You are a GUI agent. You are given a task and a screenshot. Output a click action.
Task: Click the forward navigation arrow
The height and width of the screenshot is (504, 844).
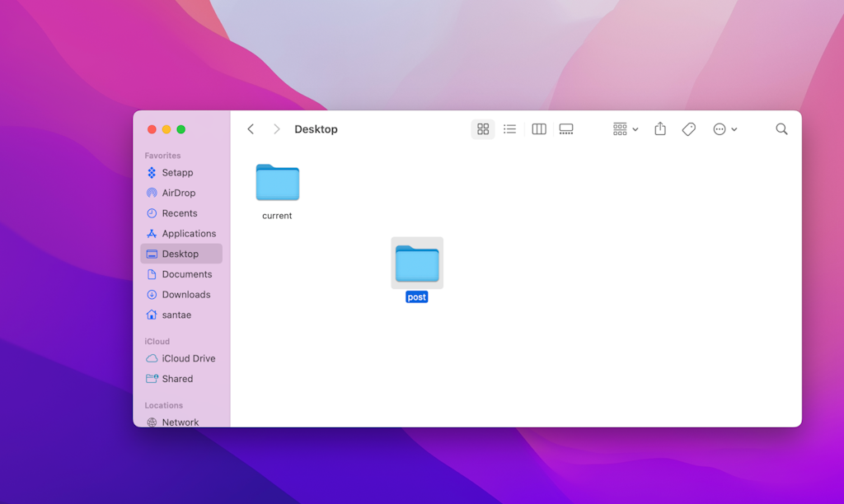(276, 129)
